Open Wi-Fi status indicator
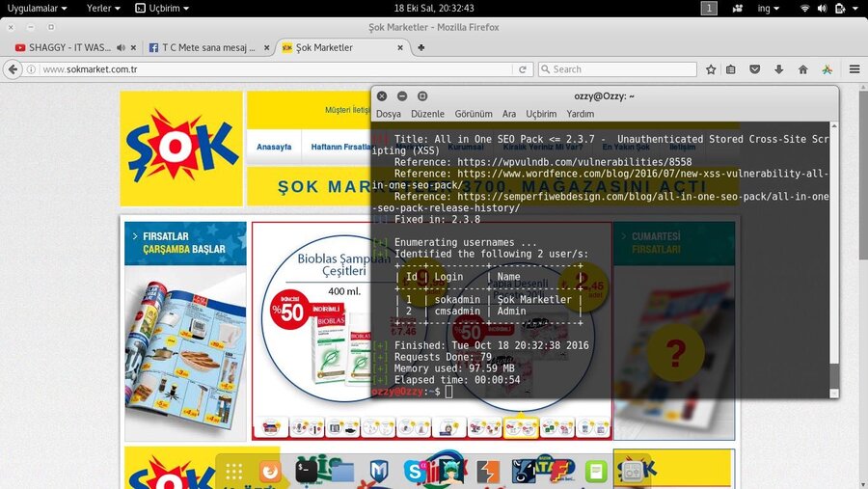The image size is (868, 489). tap(804, 8)
